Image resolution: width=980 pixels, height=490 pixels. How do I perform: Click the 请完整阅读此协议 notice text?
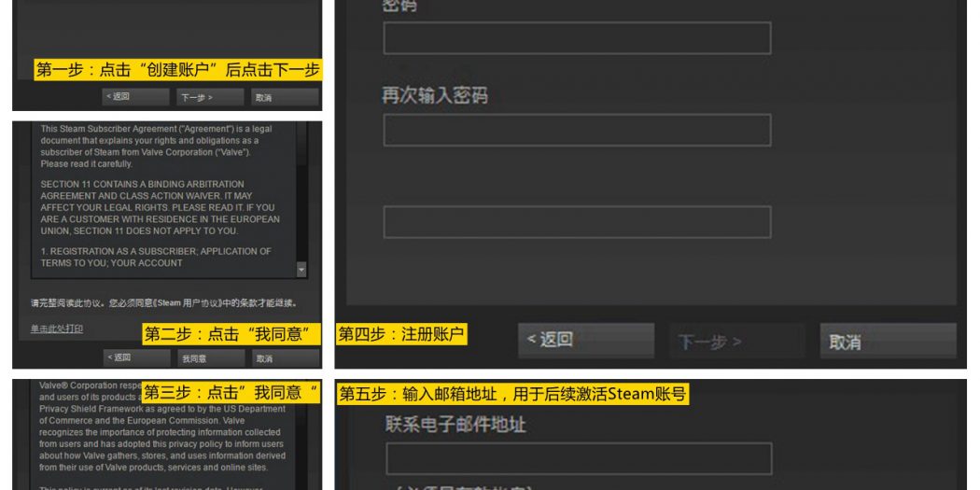tap(163, 303)
